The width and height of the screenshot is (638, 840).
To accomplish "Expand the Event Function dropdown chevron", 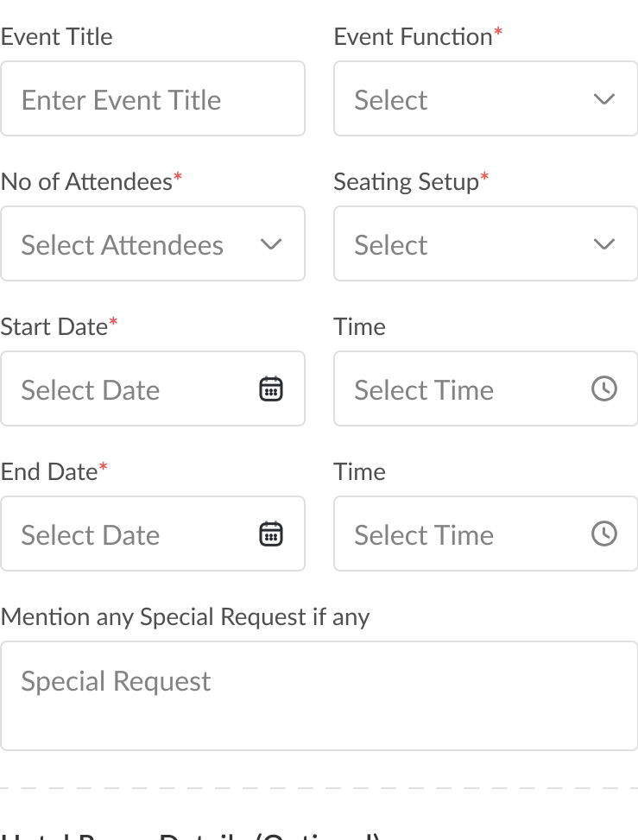I will pos(603,99).
